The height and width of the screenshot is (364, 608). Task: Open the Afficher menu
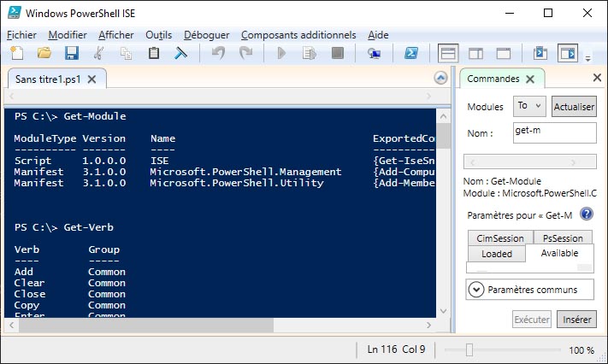pos(116,35)
